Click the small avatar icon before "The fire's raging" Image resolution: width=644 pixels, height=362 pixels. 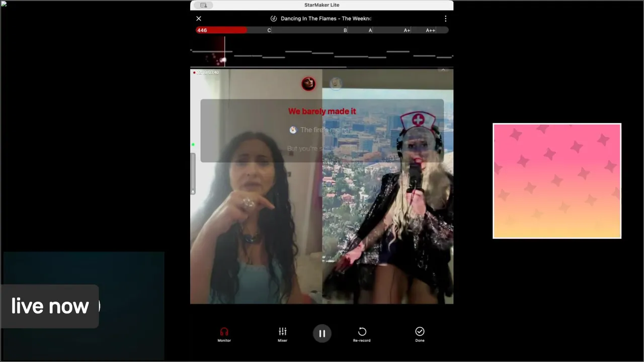click(293, 130)
